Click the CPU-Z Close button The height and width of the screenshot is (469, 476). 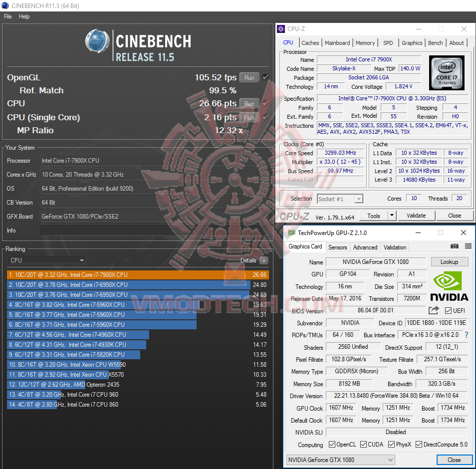(455, 216)
